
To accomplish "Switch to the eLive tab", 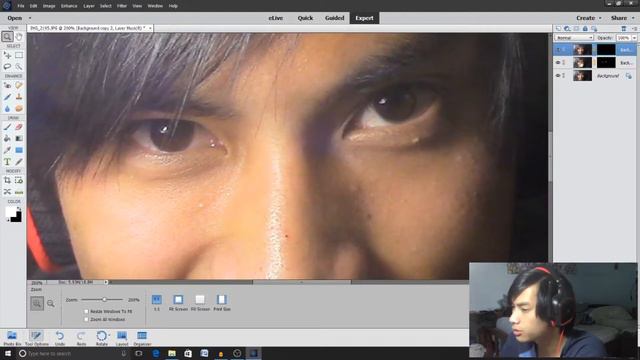I will (276, 18).
